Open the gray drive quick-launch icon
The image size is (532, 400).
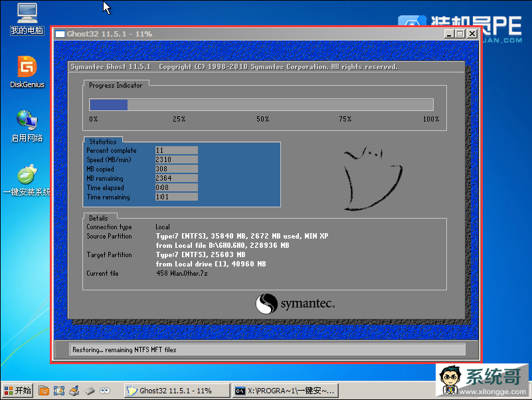[x=90, y=391]
